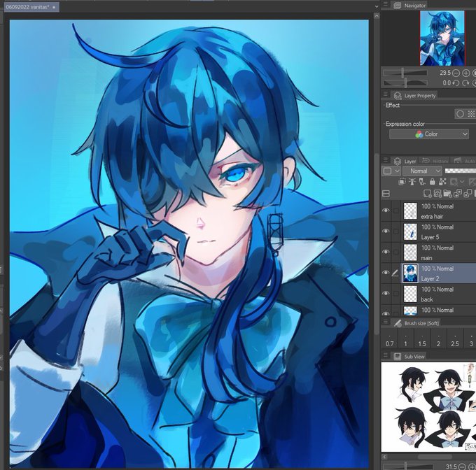The width and height of the screenshot is (476, 470).
Task: Switch to the History tab
Action: (435, 161)
